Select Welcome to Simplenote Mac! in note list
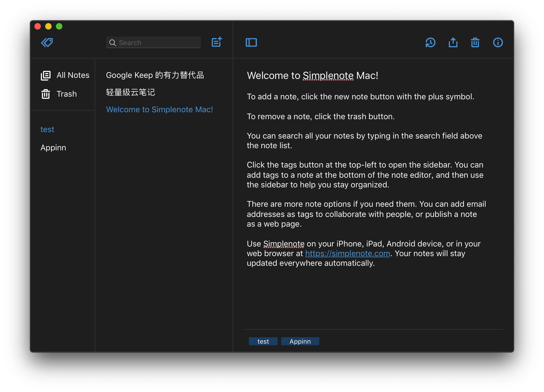 [x=159, y=110]
